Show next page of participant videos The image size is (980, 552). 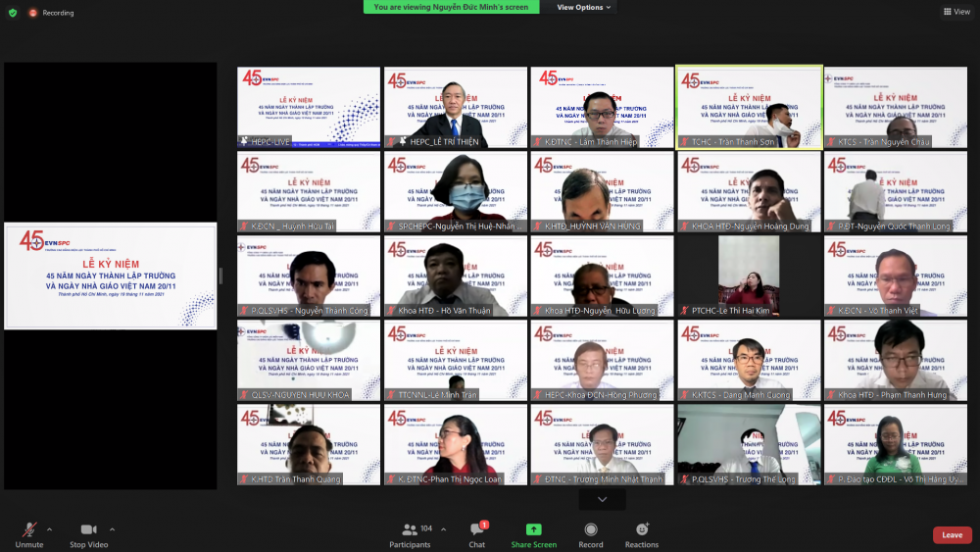click(x=602, y=499)
